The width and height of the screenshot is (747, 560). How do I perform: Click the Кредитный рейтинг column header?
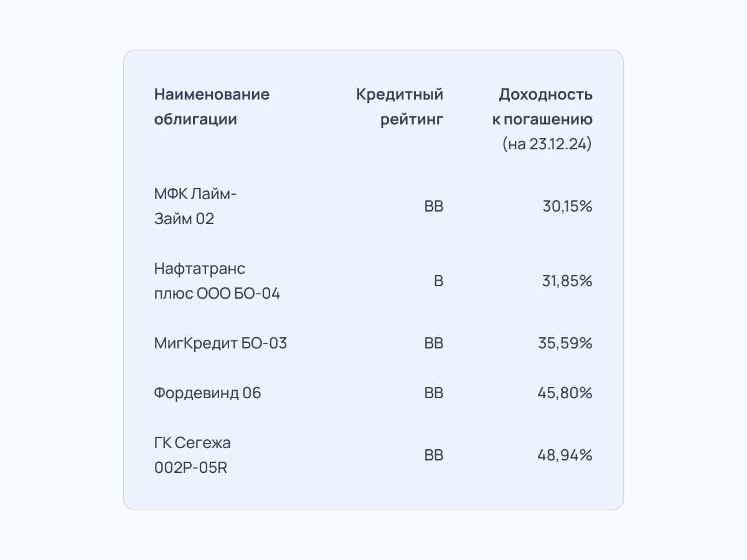[400, 107]
